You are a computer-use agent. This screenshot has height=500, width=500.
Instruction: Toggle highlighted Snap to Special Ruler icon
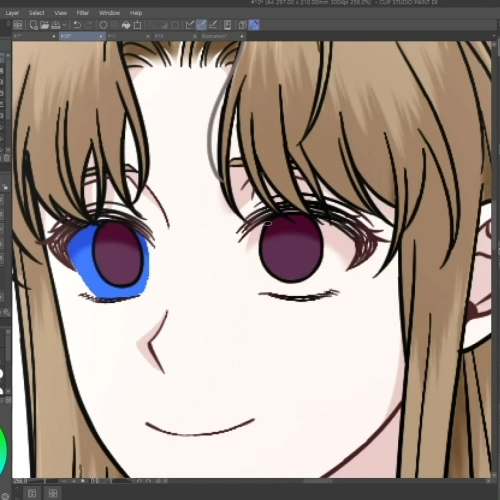coord(201,25)
